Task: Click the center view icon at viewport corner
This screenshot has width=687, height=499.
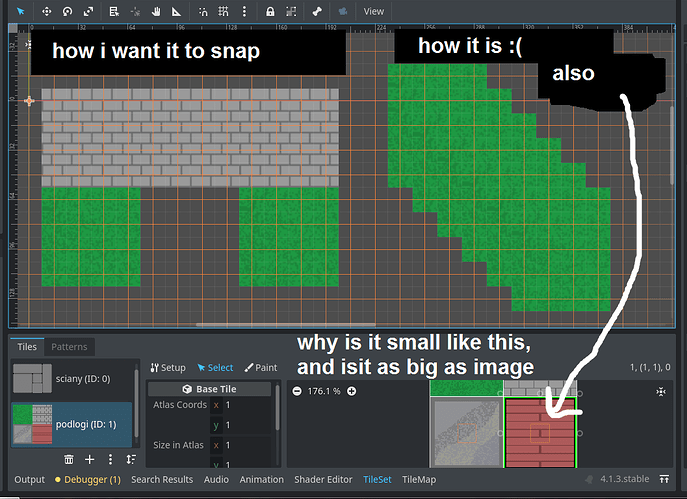Action: (28, 45)
